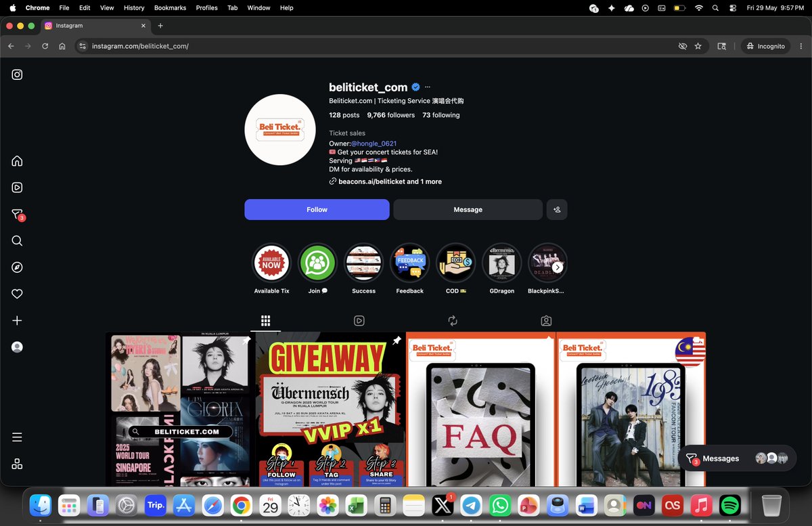The width and height of the screenshot is (812, 526).
Task: Click the browser Back arrow
Action: point(11,46)
